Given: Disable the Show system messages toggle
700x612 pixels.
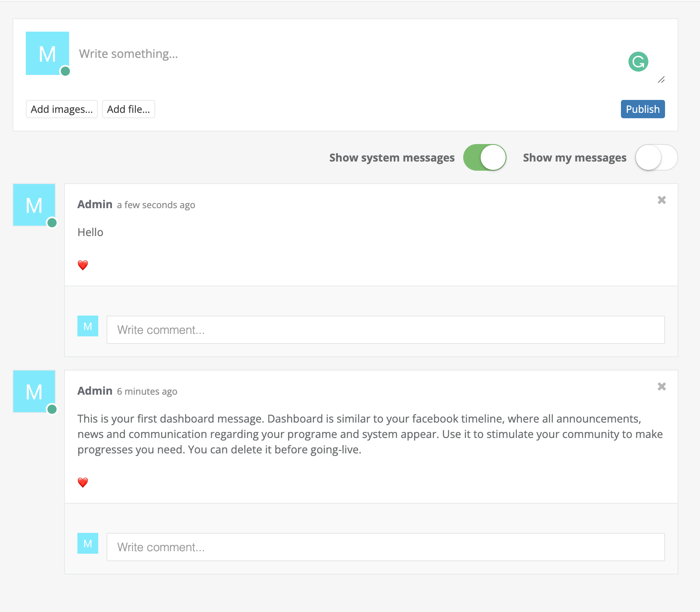Looking at the screenshot, I should [x=485, y=158].
